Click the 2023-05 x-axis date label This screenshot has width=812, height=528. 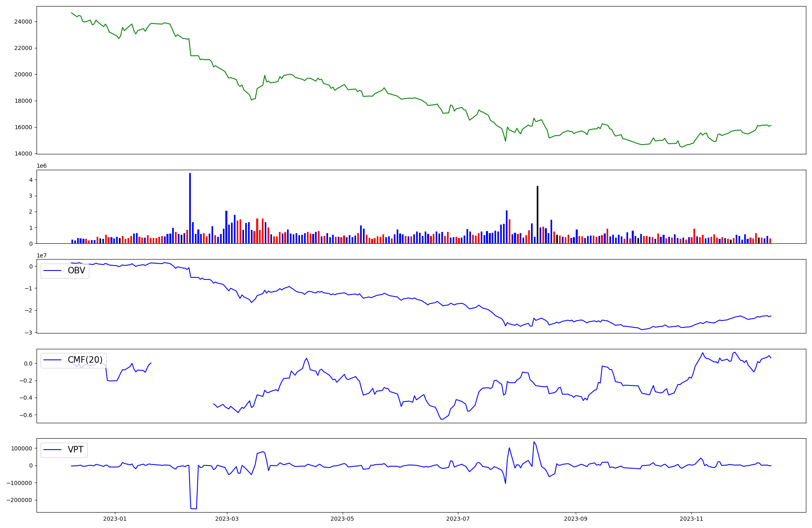pyautogui.click(x=343, y=519)
